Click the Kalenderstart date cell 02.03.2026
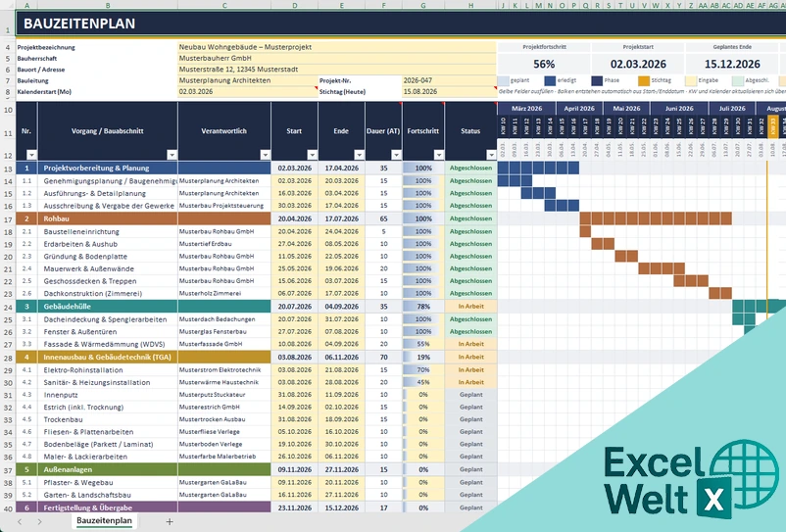 248,92
